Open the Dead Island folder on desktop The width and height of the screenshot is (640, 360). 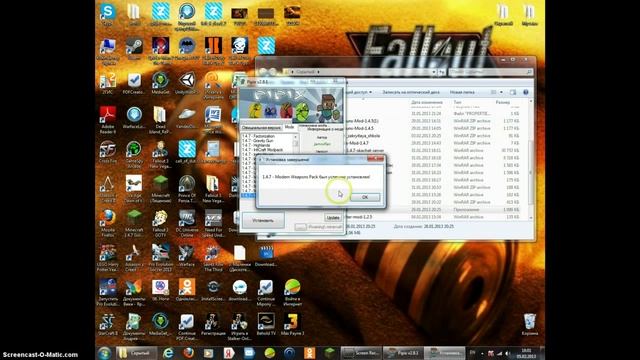coord(160,119)
